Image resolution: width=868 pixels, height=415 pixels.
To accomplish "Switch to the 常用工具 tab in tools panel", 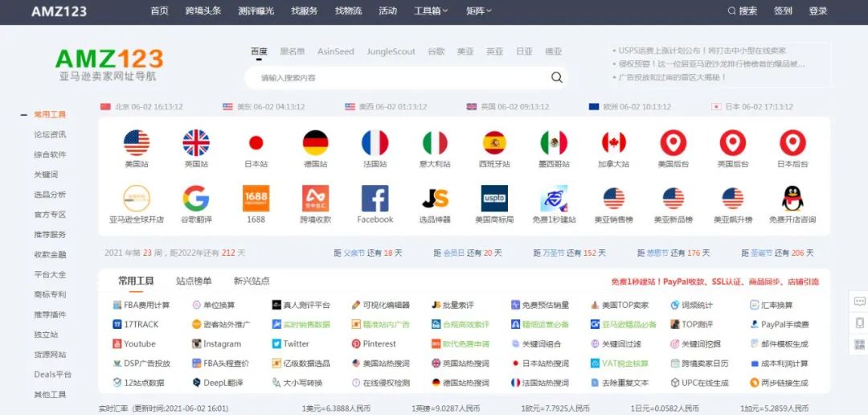I will 136,281.
